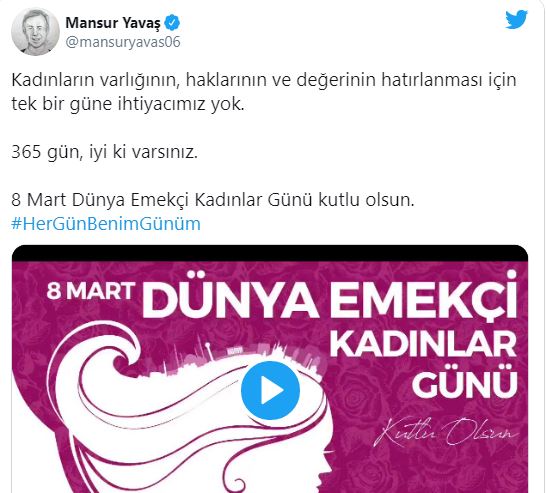Play the embedded video
This screenshot has height=493, width=546.
[x=270, y=390]
